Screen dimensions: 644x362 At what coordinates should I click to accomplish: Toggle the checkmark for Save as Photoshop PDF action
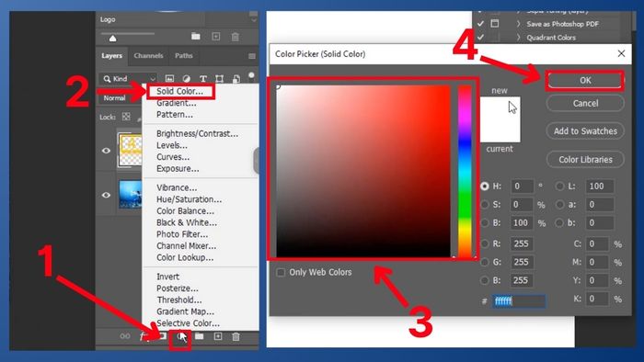point(480,23)
